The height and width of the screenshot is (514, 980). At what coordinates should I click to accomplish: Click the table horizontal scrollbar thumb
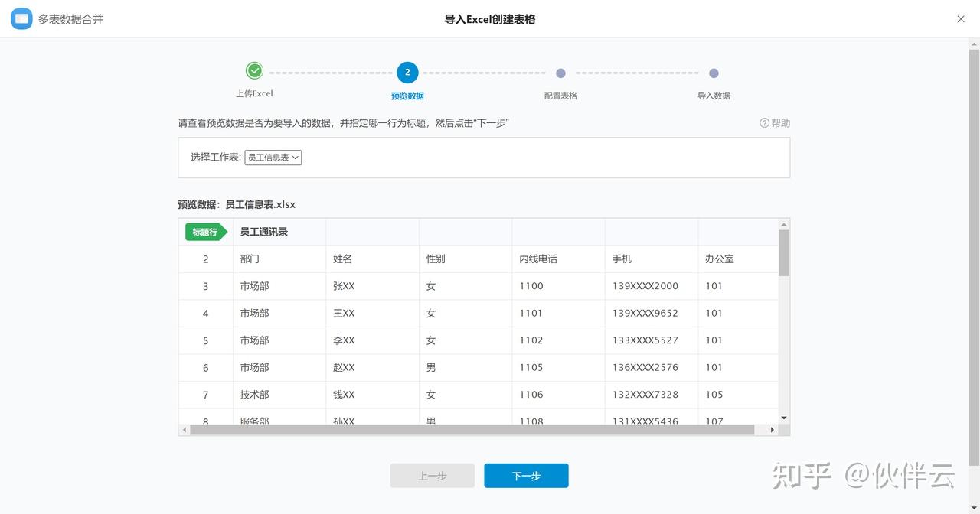472,430
